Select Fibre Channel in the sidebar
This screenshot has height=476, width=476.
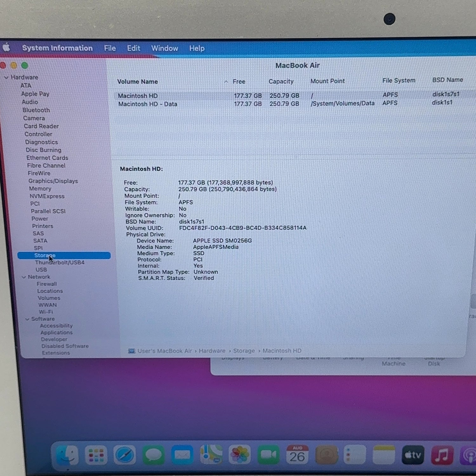click(x=46, y=166)
